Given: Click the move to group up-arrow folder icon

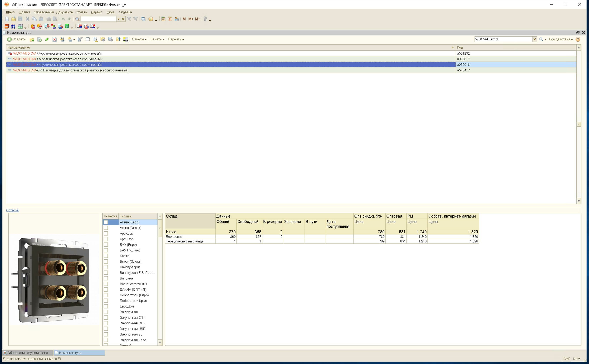Looking at the screenshot, I should point(118,39).
